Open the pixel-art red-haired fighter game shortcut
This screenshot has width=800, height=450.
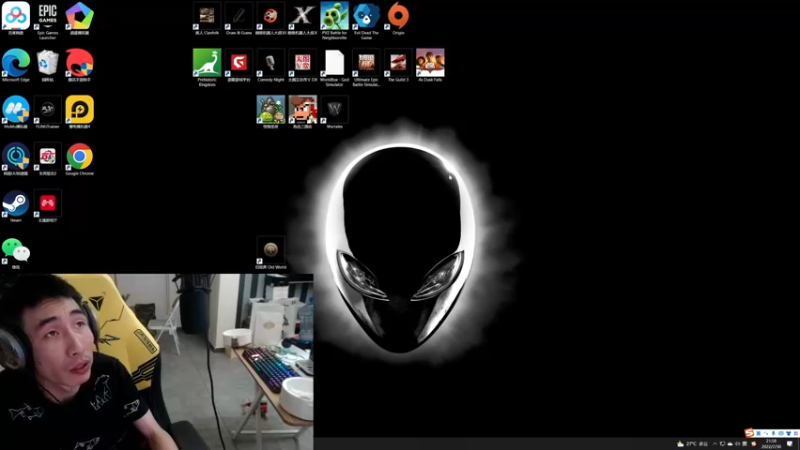pyautogui.click(x=303, y=110)
